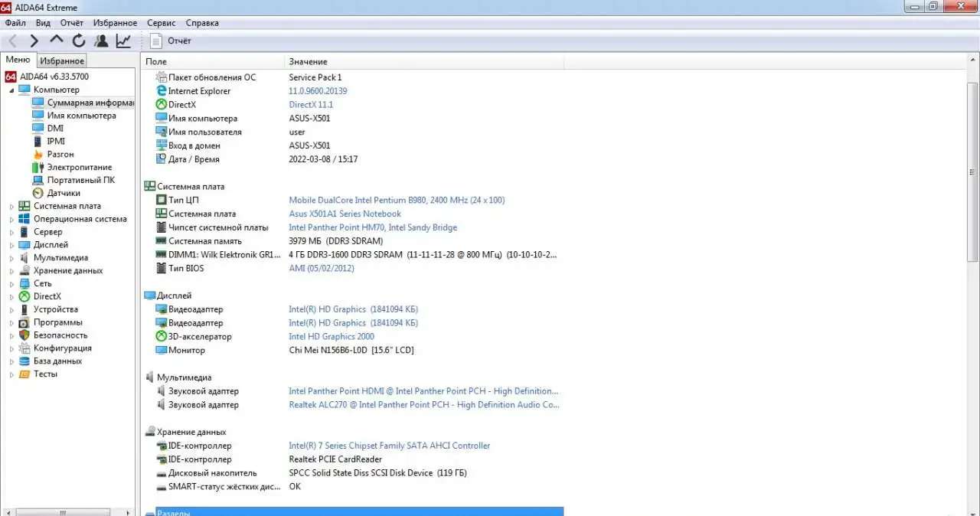Open the Отчёт menu in menu bar
Viewport: 980px width, 516px height.
pyautogui.click(x=72, y=23)
